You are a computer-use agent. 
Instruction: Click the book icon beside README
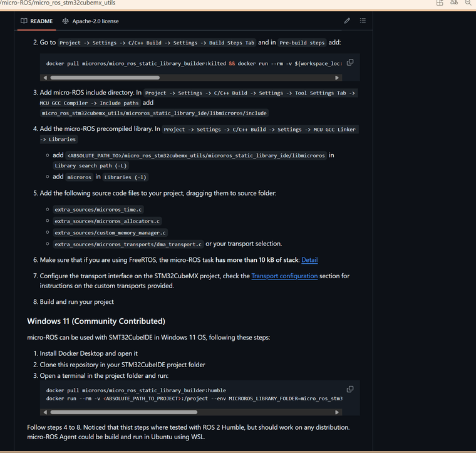(x=24, y=21)
